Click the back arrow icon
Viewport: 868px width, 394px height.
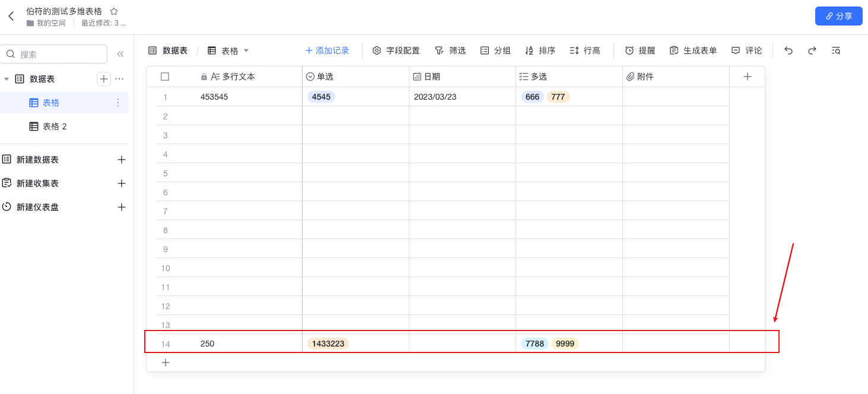11,16
